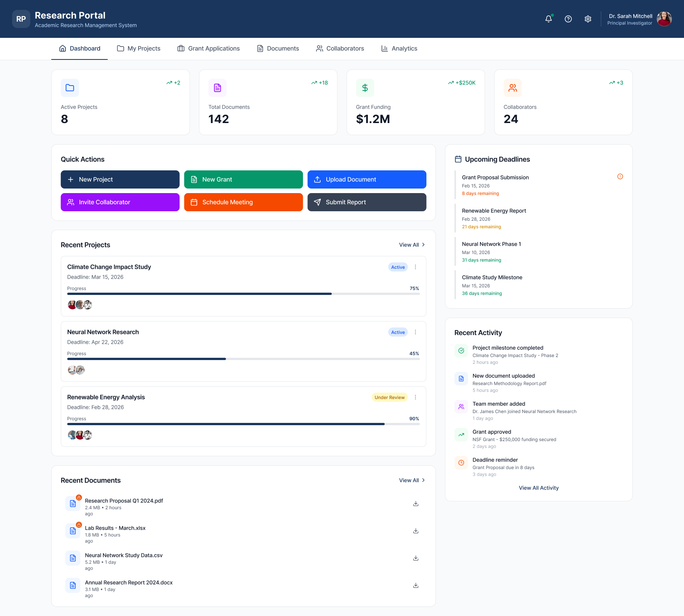Click the help question mark icon
The height and width of the screenshot is (616, 684).
(x=568, y=19)
